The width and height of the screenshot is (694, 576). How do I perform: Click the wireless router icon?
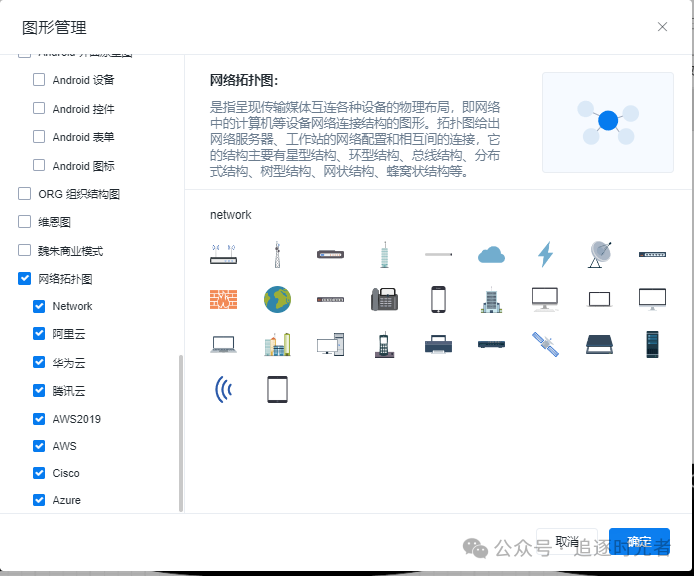click(223, 254)
